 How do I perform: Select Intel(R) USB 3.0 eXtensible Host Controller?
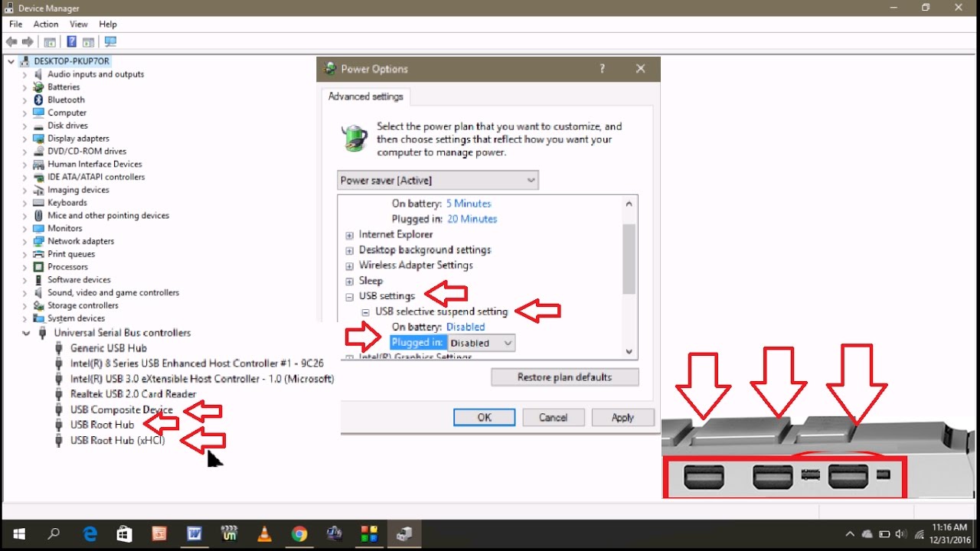tap(202, 379)
